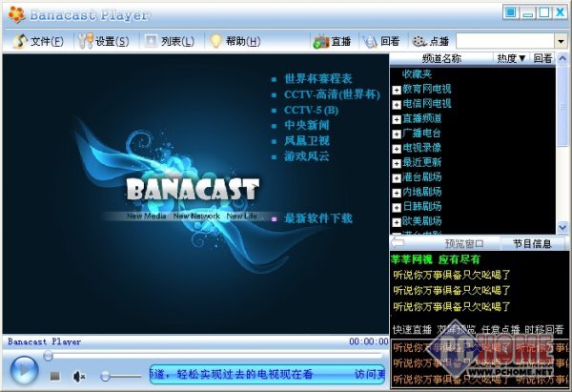The image size is (572, 392).
Task: Open the toolbar search dropdown arrow
Action: 561,41
